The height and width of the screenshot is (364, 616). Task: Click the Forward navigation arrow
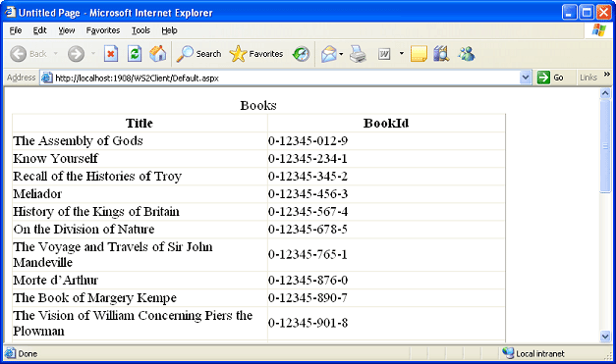coord(76,54)
